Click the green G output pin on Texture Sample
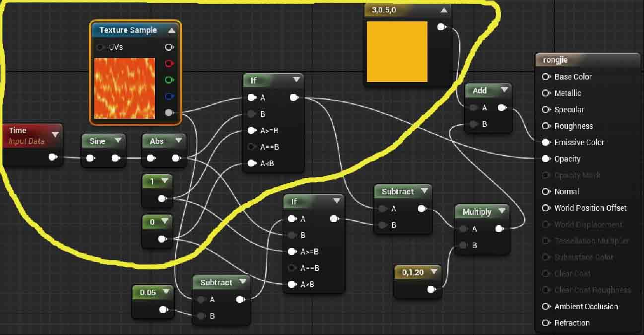Viewport: 644px width, 335px height. [169, 80]
